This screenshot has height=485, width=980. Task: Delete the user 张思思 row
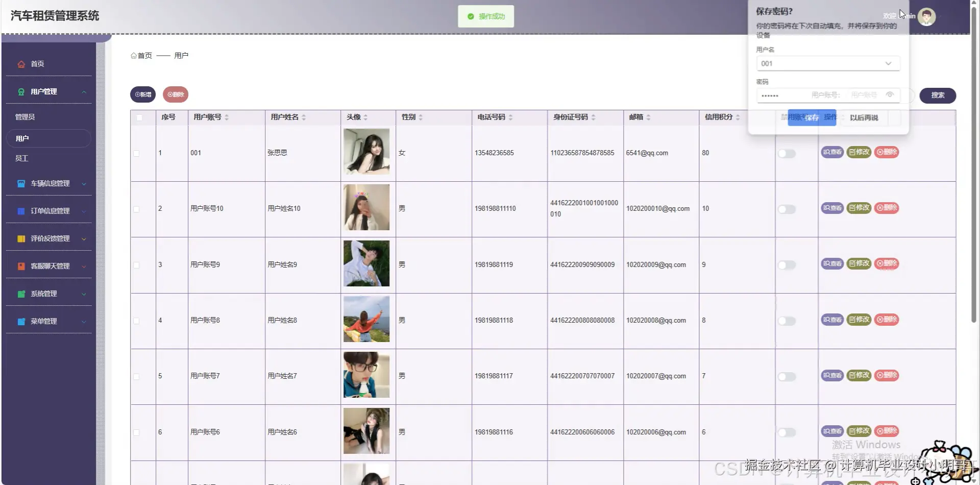(887, 152)
